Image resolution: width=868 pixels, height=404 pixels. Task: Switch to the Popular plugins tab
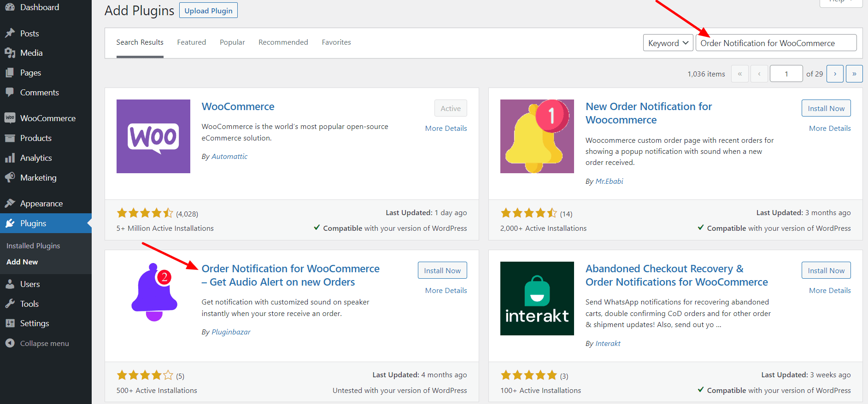point(232,42)
